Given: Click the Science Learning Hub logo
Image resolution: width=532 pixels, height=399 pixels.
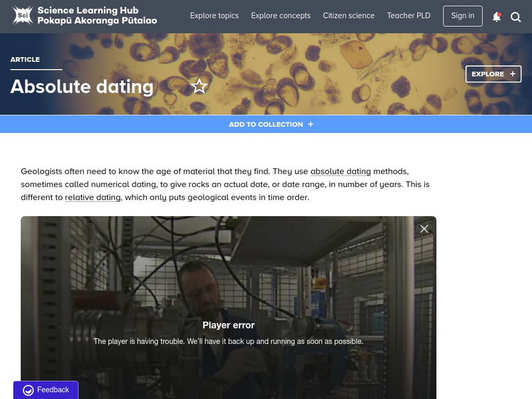Looking at the screenshot, I should point(23,15).
